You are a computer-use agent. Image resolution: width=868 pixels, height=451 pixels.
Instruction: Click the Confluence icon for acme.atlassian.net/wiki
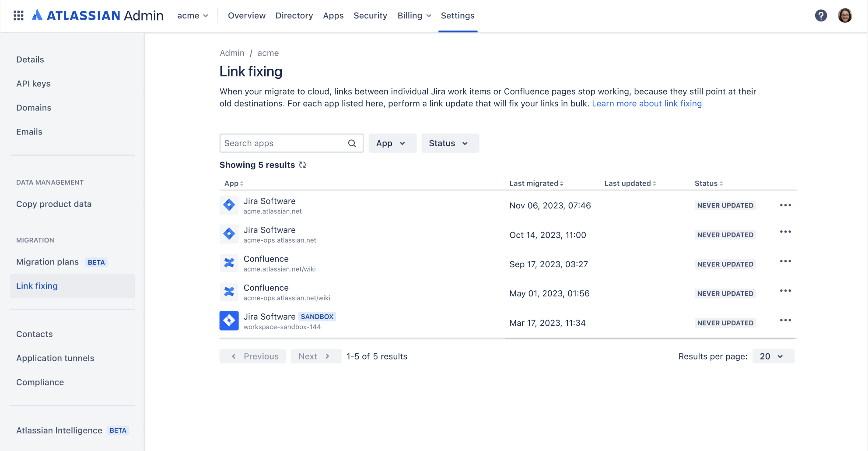click(229, 263)
